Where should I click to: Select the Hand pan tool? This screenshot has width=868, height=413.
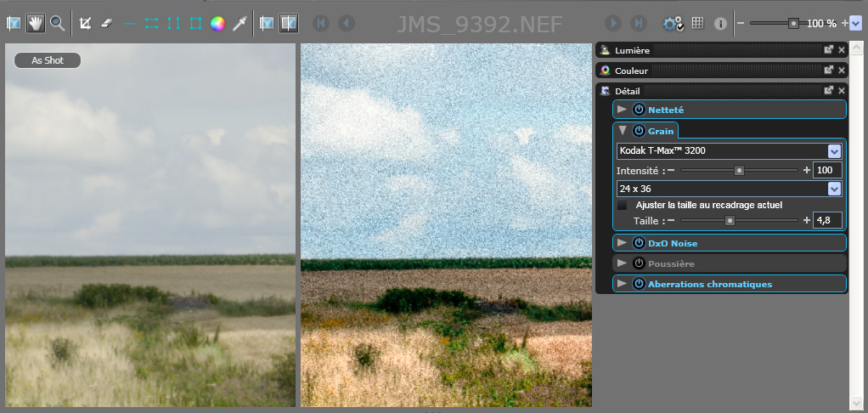(36, 23)
